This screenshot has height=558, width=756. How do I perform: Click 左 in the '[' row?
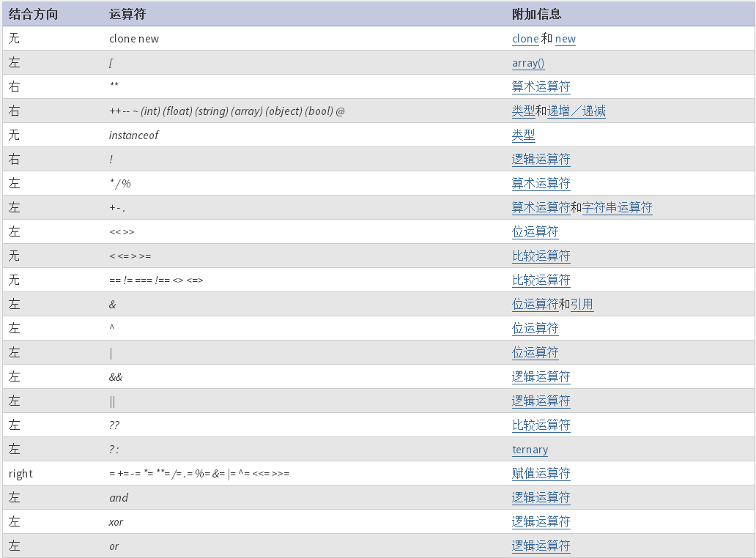(x=14, y=63)
